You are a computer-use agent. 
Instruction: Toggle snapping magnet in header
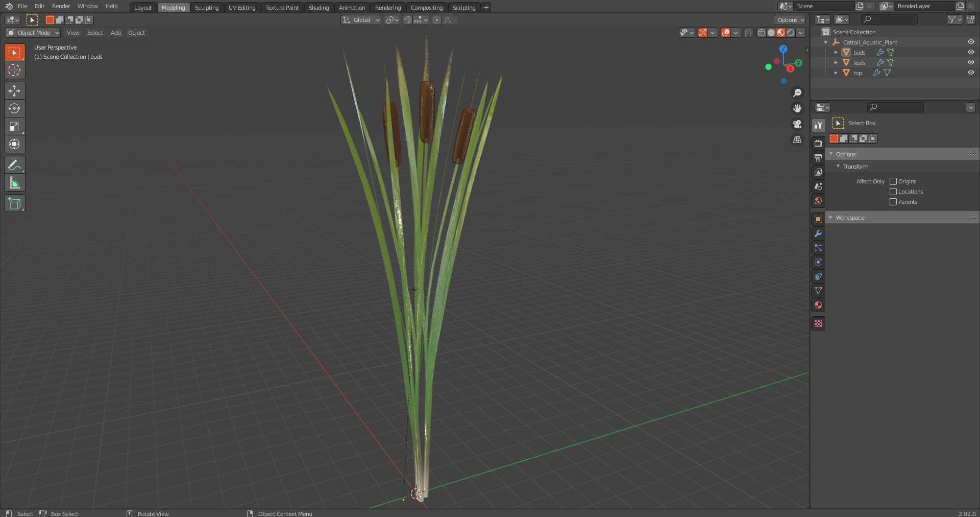tap(408, 20)
